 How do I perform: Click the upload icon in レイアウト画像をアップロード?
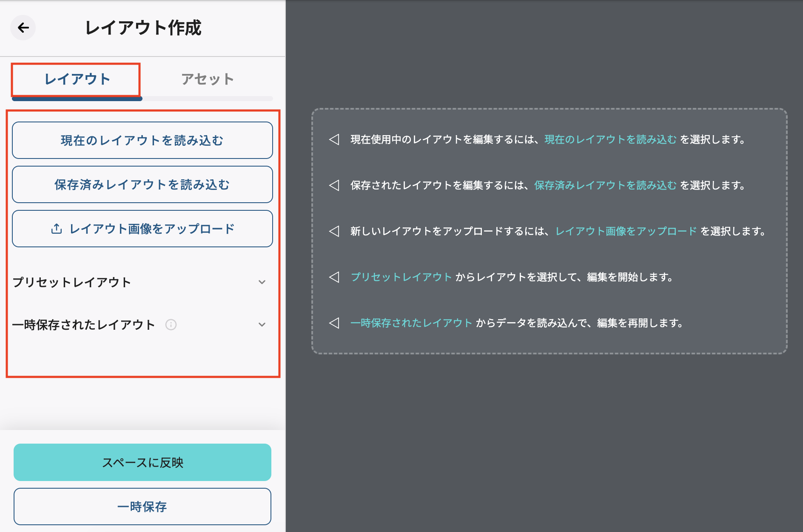pyautogui.click(x=57, y=229)
